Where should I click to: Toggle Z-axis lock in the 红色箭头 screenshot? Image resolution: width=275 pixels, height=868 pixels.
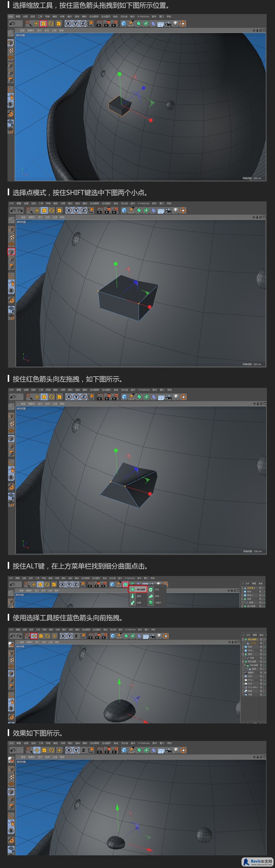tap(83, 397)
